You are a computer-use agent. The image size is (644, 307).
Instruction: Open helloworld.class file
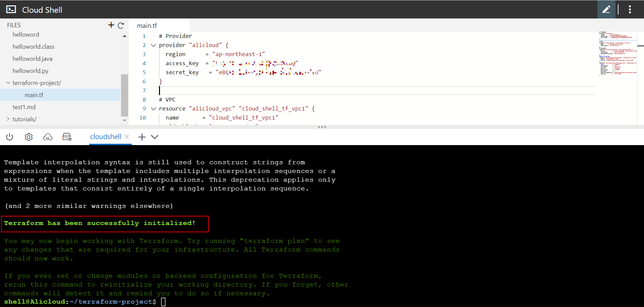34,47
